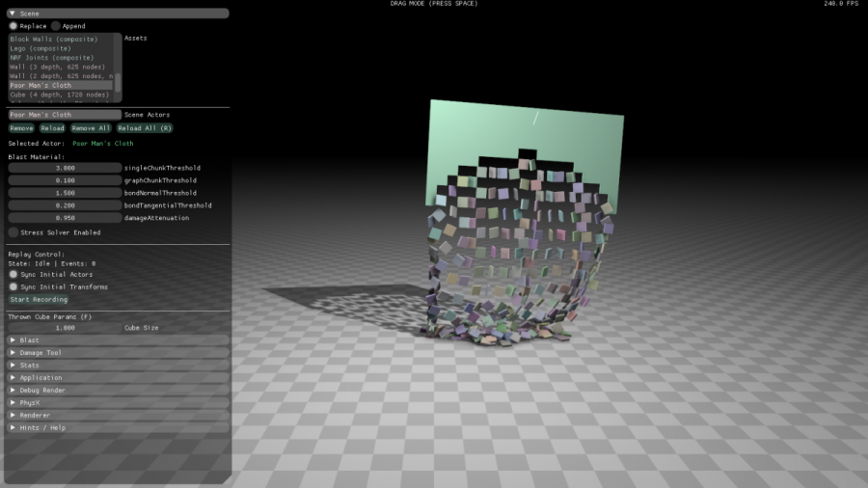The width and height of the screenshot is (868, 488).
Task: Click the Remove button
Action: click(x=21, y=128)
